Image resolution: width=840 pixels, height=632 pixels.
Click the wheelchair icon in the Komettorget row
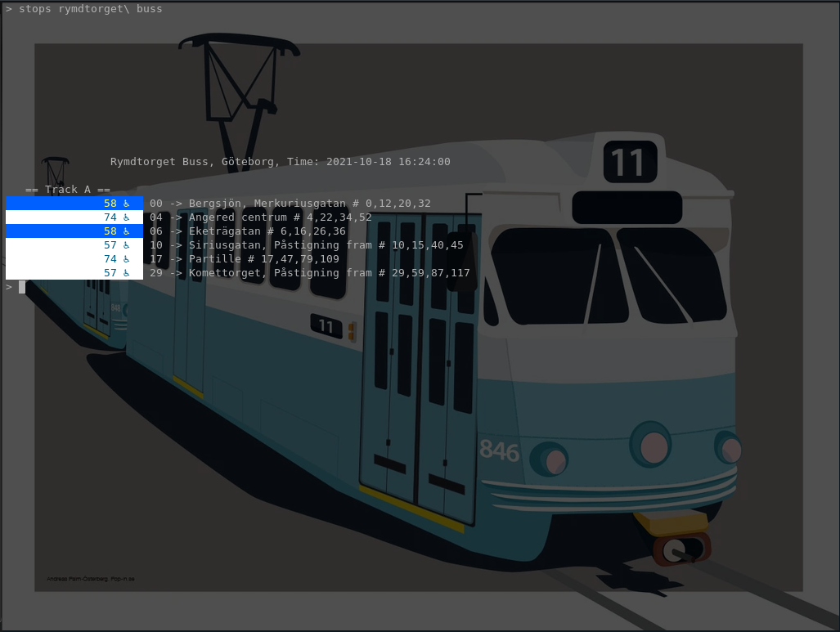pos(127,273)
